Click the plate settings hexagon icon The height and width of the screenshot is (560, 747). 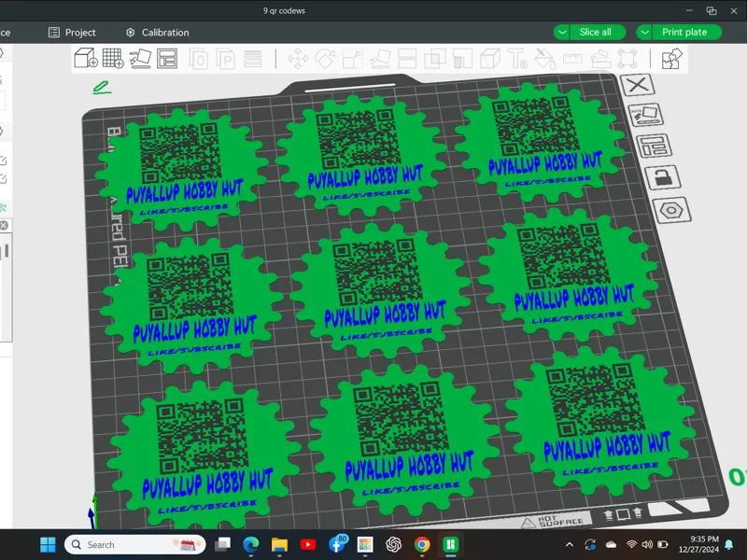click(671, 210)
